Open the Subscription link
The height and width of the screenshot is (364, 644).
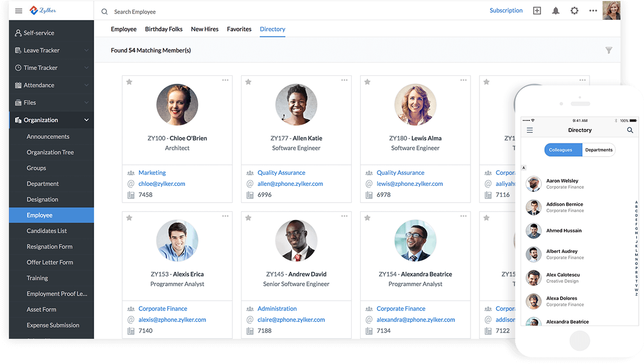pyautogui.click(x=506, y=10)
